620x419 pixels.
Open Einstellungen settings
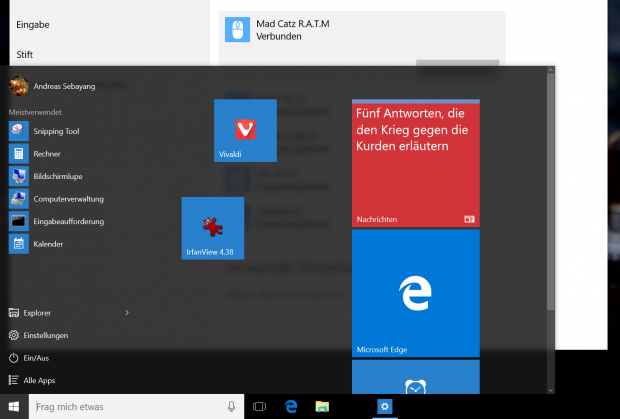click(38, 335)
